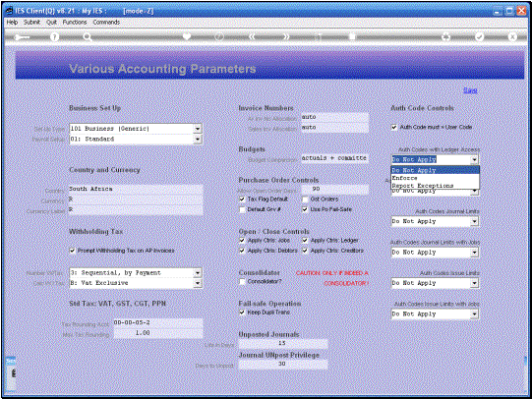Click the Save link
The height and width of the screenshot is (399, 532).
[470, 90]
